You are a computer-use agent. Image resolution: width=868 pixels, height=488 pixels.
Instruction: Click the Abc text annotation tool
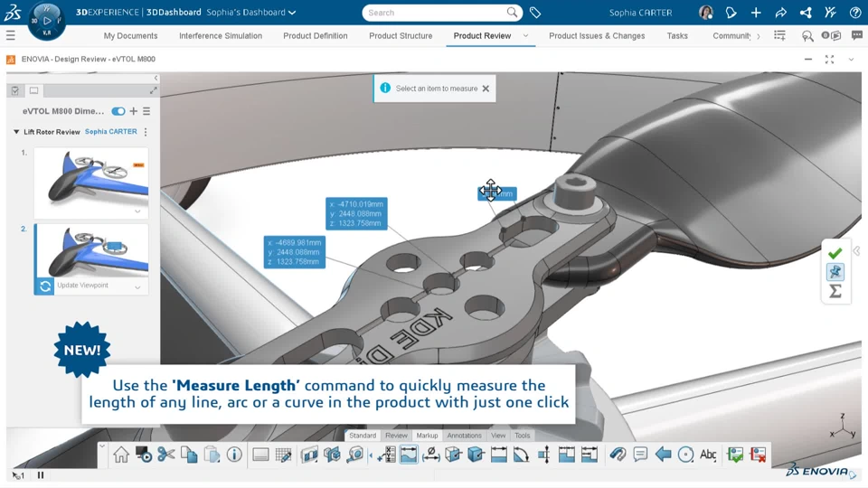coord(708,455)
